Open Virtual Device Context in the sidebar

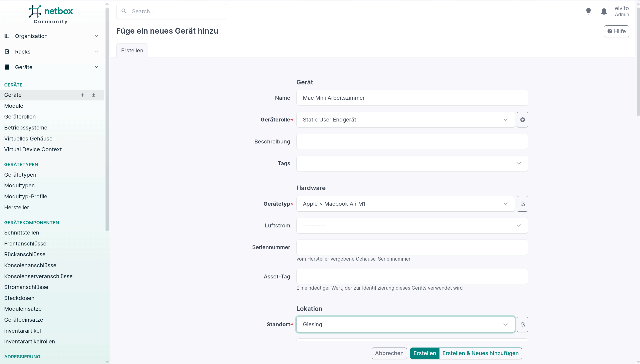[33, 149]
